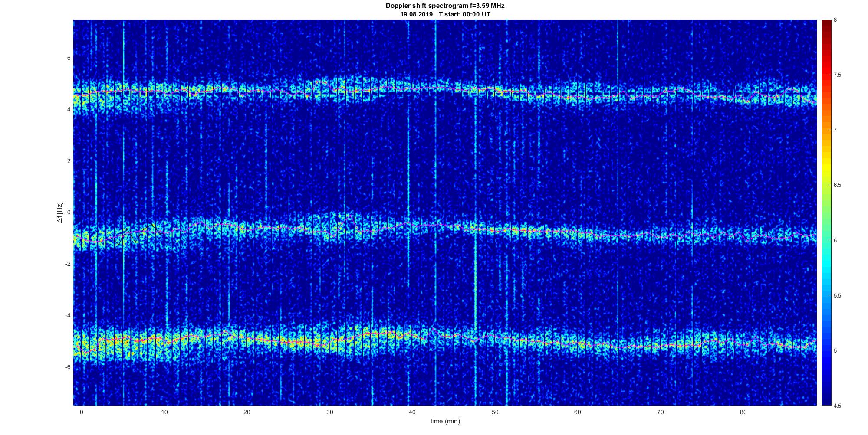
Task: Click the colorbar tick label "8"
Action: tap(835, 20)
